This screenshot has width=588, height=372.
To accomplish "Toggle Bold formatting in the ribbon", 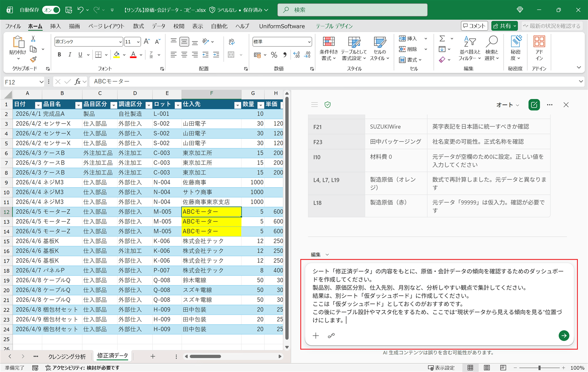I will point(59,55).
